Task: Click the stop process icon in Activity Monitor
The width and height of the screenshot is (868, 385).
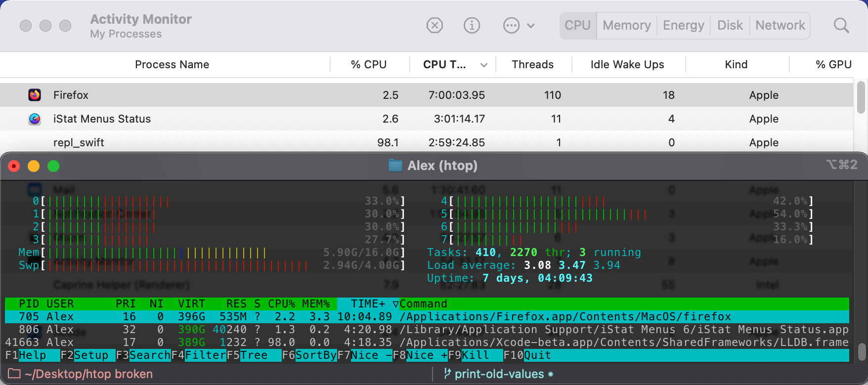Action: pos(434,25)
